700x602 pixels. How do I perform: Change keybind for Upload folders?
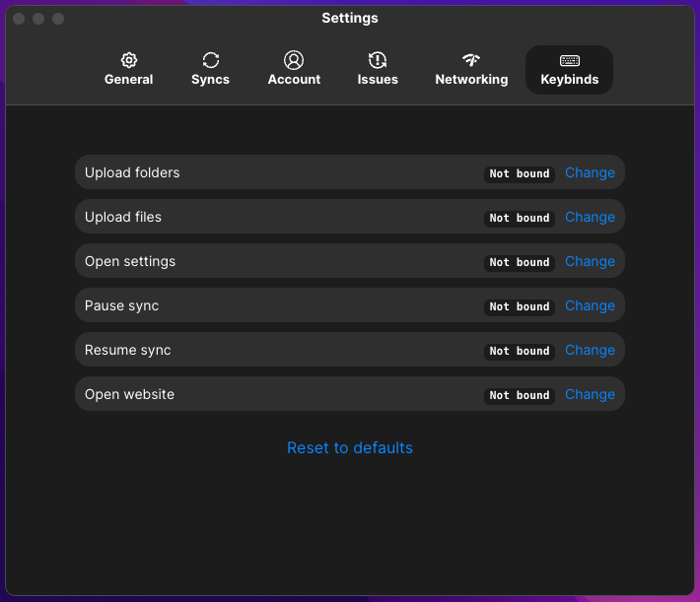(590, 172)
